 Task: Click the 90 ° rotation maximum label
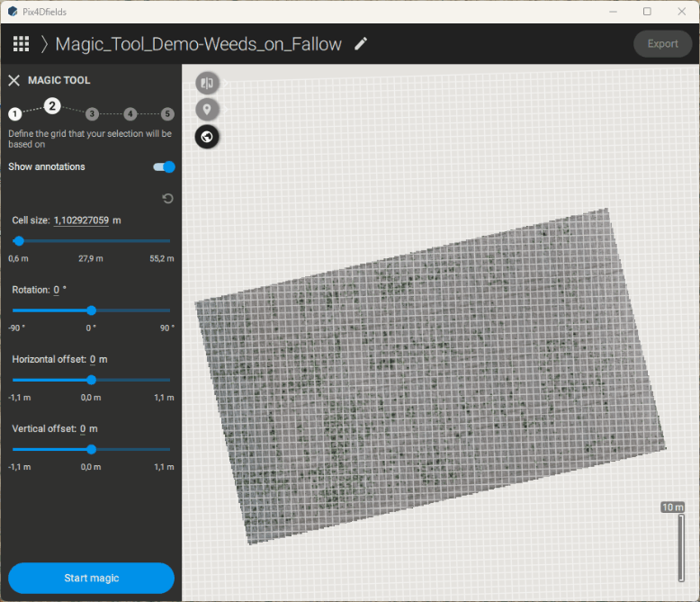[x=167, y=328]
